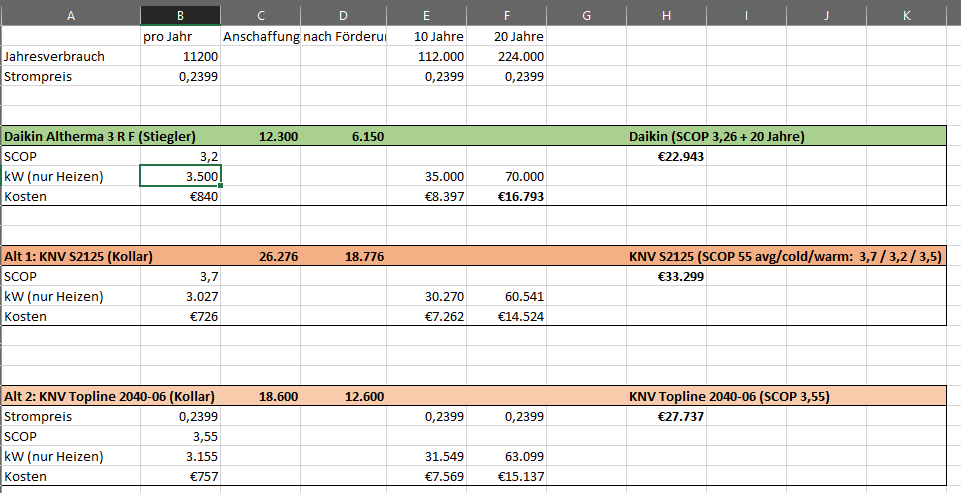961x493 pixels.
Task: Select column F header
Action: tap(506, 15)
